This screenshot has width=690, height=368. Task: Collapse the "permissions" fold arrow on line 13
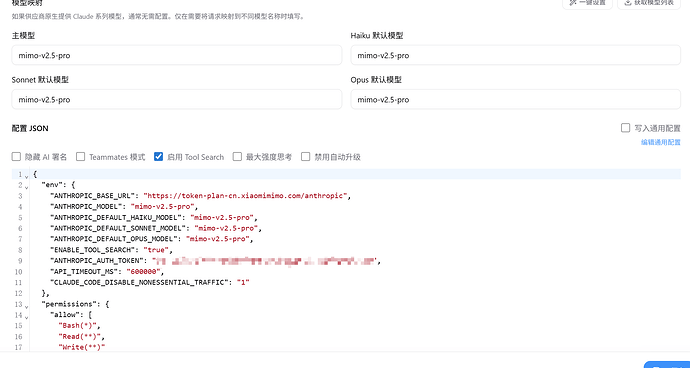(x=26, y=306)
